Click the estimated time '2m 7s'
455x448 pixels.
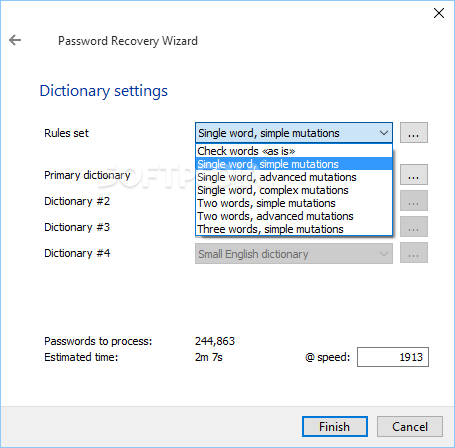tap(209, 357)
